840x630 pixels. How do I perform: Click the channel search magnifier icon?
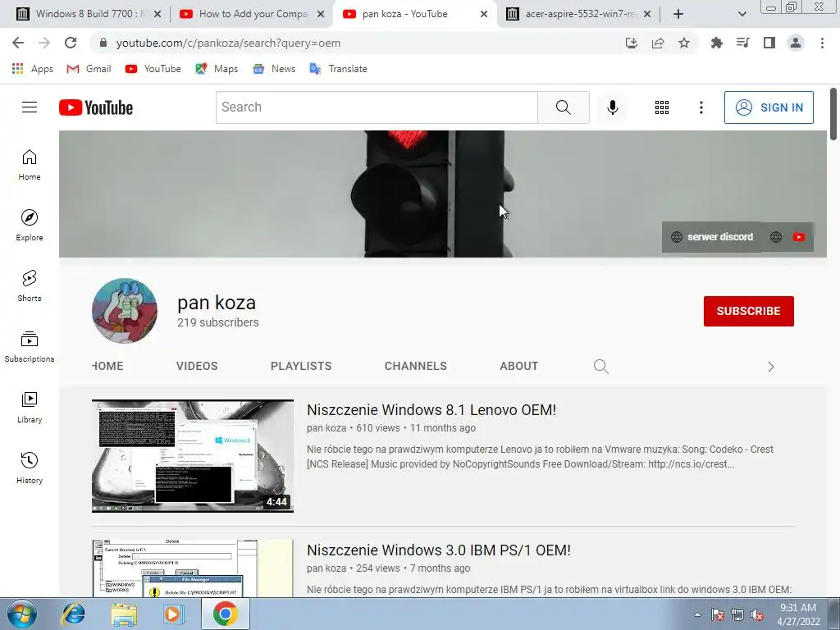[600, 367]
